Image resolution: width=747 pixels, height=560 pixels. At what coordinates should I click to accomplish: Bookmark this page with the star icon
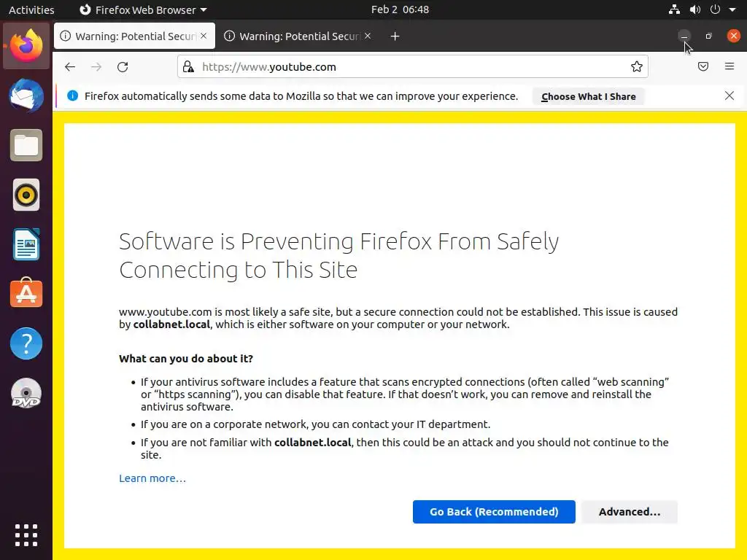637,67
